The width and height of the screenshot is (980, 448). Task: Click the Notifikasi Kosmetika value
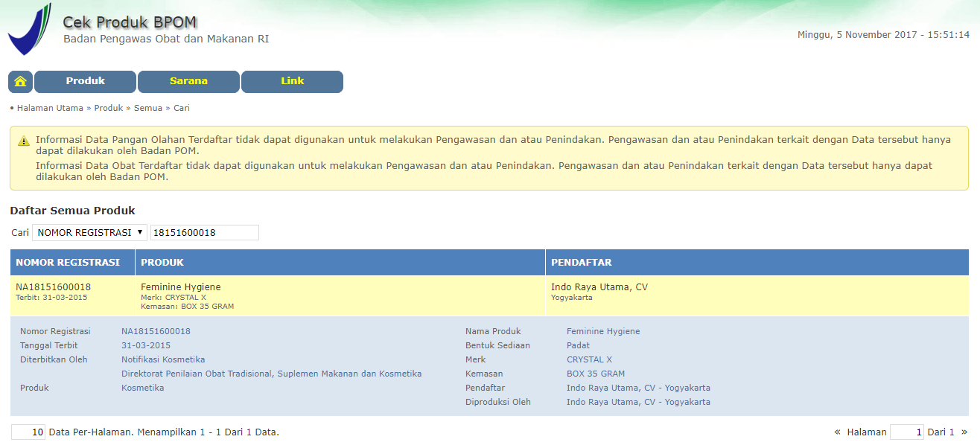pyautogui.click(x=163, y=359)
